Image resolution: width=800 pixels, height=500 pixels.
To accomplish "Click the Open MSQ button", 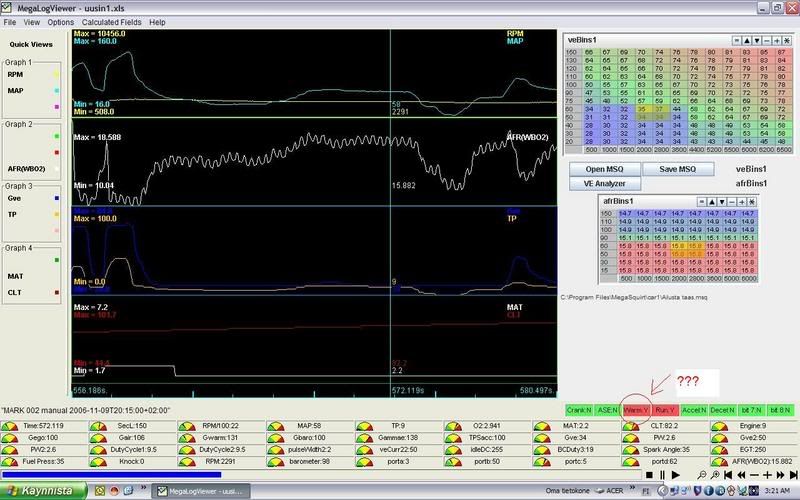I will [606, 169].
